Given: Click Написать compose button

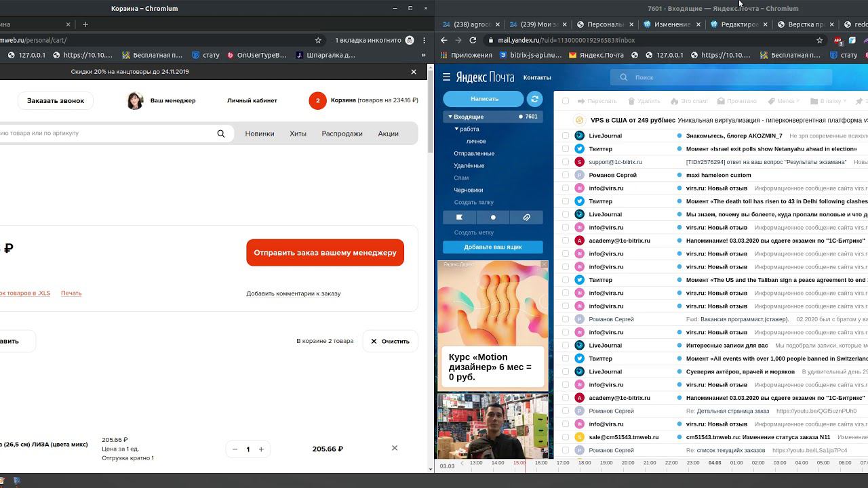Looking at the screenshot, I should [x=484, y=99].
